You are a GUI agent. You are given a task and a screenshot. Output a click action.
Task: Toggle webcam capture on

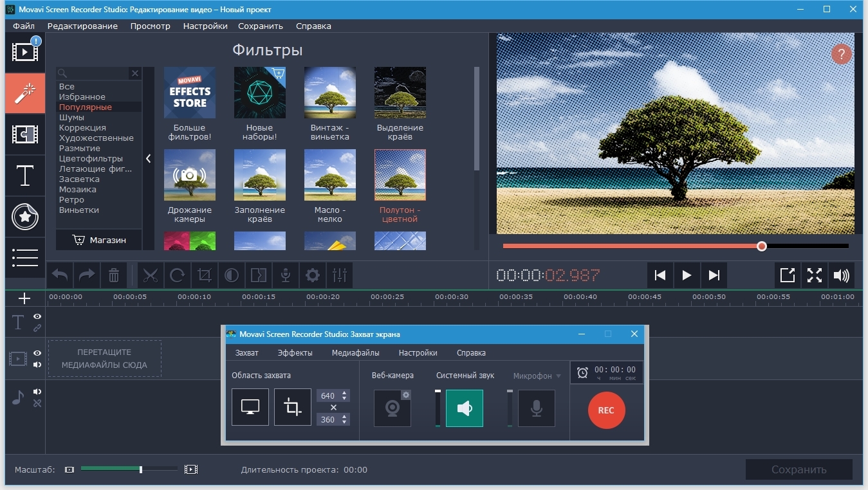click(392, 408)
